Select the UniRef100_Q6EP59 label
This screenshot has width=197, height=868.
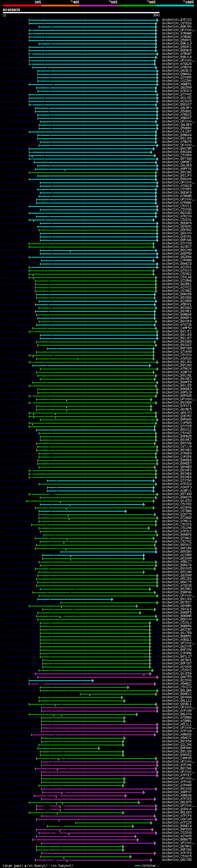[x=177, y=253]
